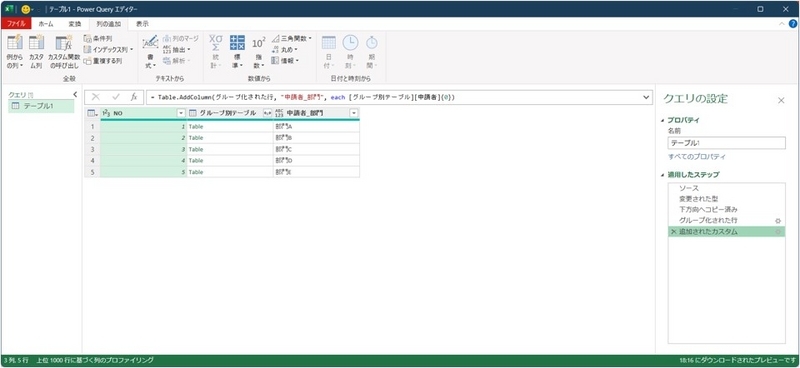Viewport: 800px width, 368px height.
Task: Open the インデックス列 dropdown arrow
Action: [x=131, y=50]
